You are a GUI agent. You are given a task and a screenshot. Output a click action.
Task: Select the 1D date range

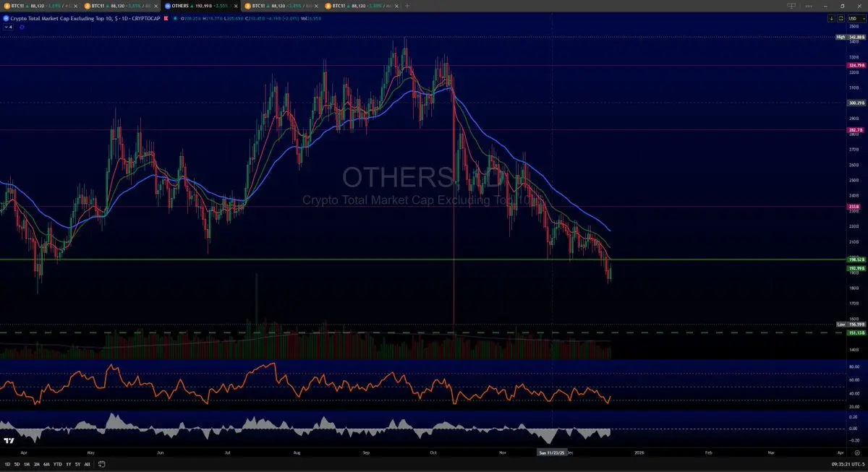coord(7,463)
